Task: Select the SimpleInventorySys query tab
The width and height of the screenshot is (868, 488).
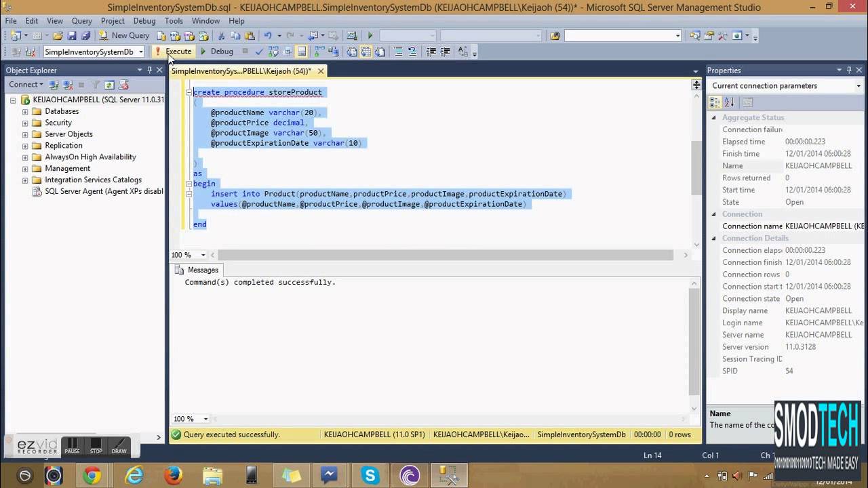Action: [x=241, y=70]
